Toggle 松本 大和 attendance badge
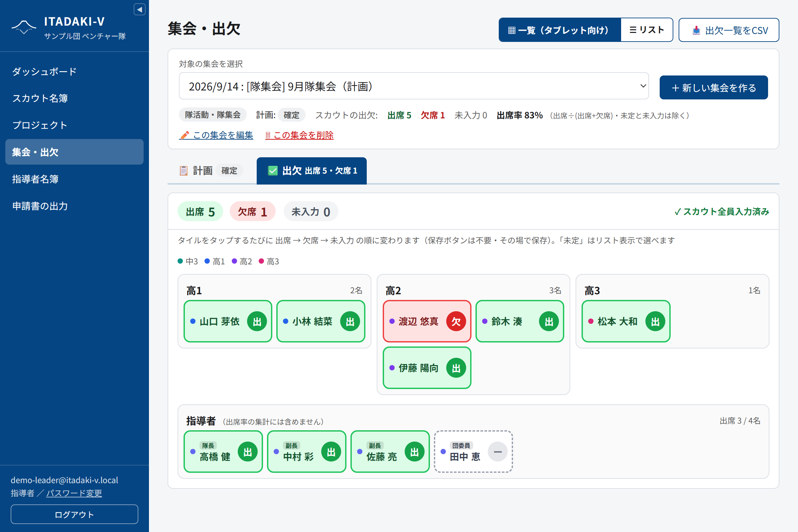The width and height of the screenshot is (798, 532). pos(655,321)
